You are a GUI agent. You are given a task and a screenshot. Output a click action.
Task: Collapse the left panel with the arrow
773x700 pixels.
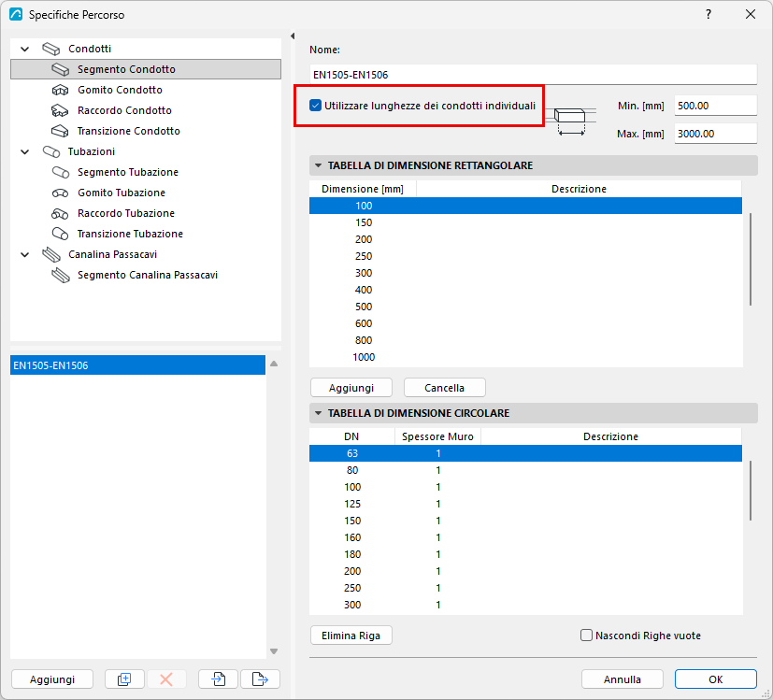(x=293, y=36)
